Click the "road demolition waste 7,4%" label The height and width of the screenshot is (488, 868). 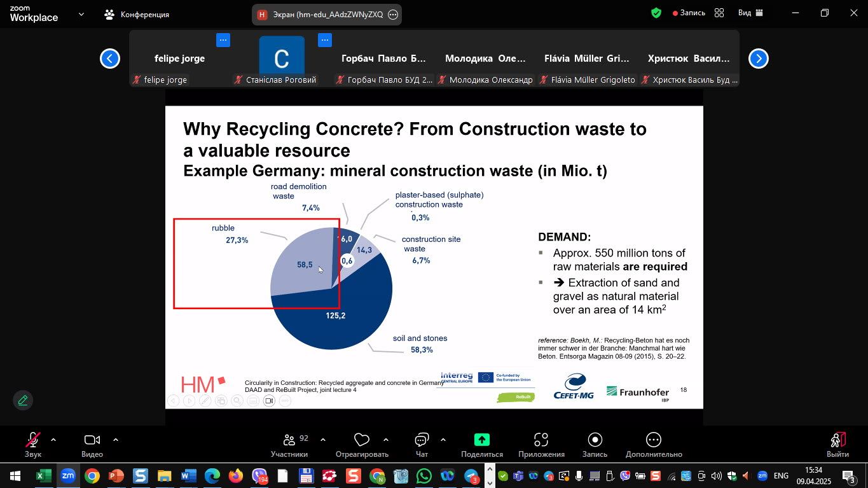coord(300,197)
